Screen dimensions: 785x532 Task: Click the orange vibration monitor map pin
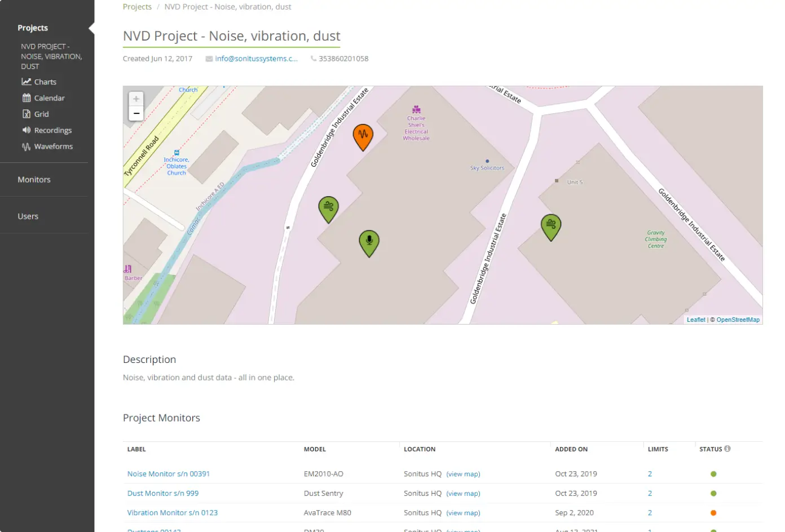point(363,137)
